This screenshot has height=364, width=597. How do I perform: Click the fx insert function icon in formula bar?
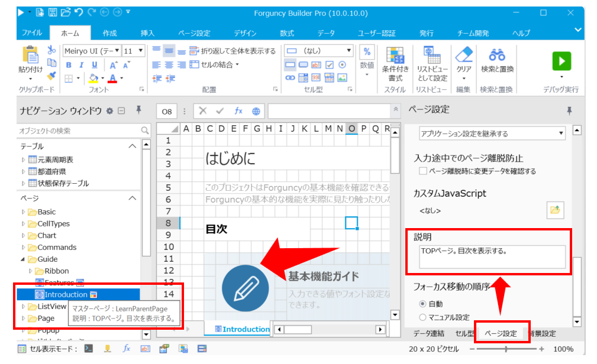(238, 111)
